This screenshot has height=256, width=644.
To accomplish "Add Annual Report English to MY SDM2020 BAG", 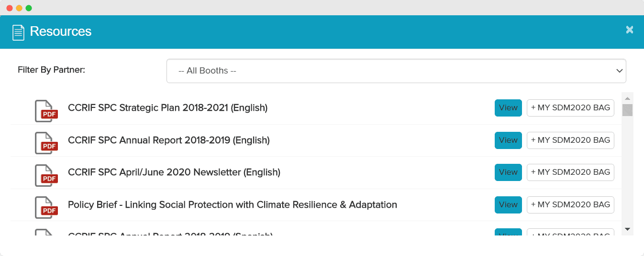I will (570, 140).
